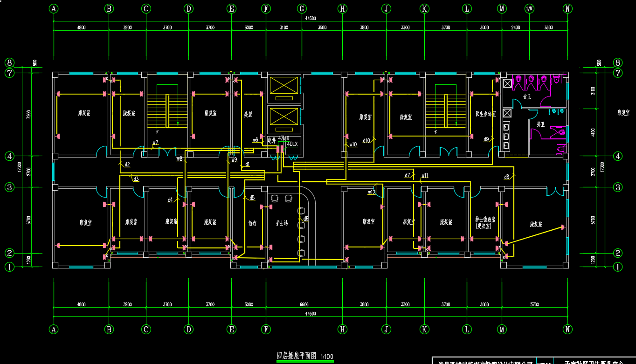Click the 2400 dimension value
Viewport: 636px width, 364px height.
515,28
